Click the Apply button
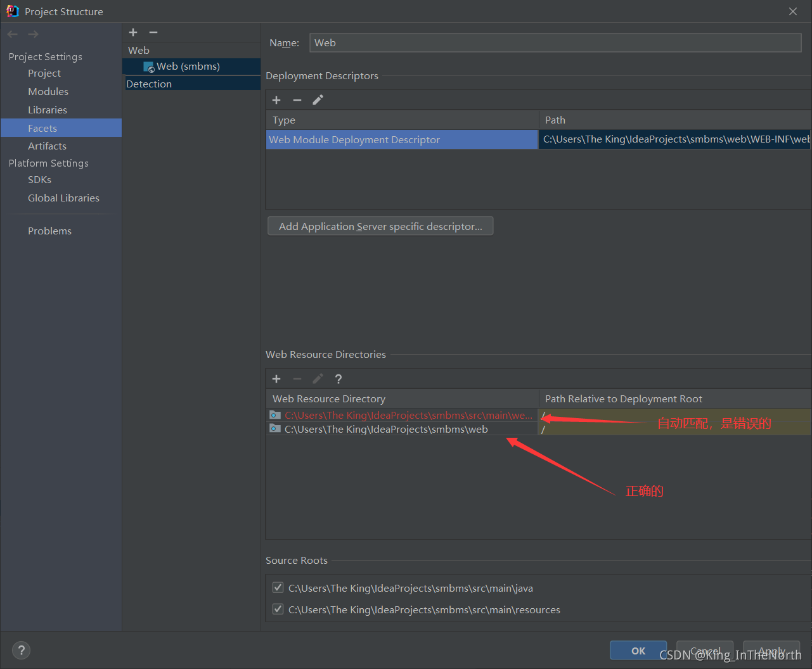The width and height of the screenshot is (812, 669). click(x=771, y=651)
